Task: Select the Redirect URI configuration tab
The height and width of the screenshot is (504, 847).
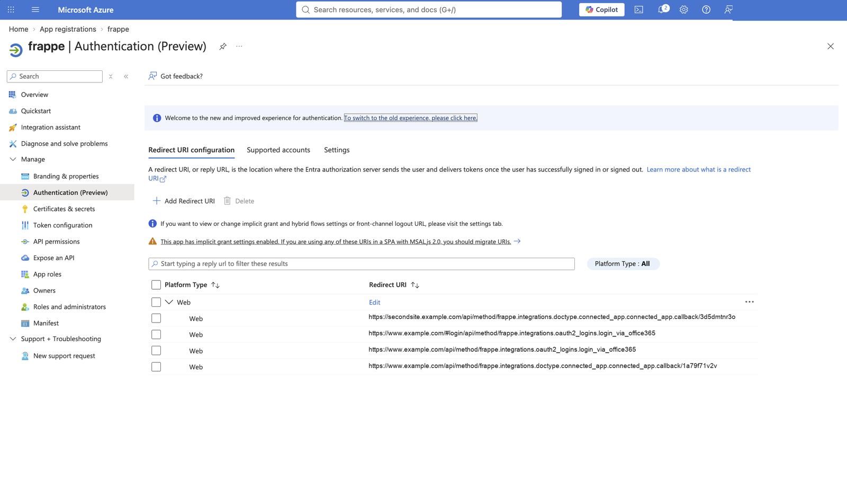Action: click(x=191, y=150)
